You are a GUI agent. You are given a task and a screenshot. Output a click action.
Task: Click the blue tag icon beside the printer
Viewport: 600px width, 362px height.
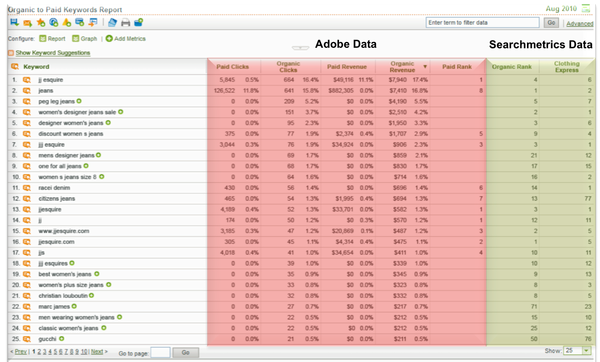point(112,23)
